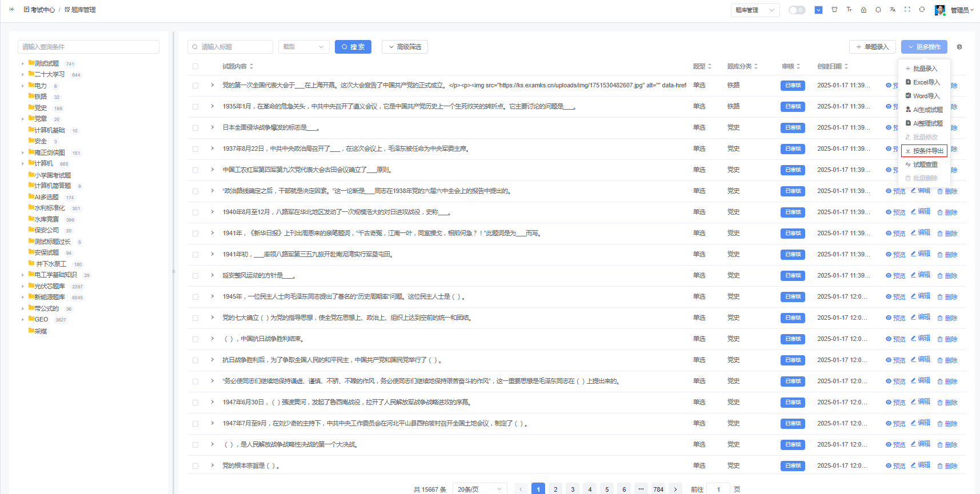Open the font size settings icon
The width and height of the screenshot is (980, 494).
[x=849, y=10]
